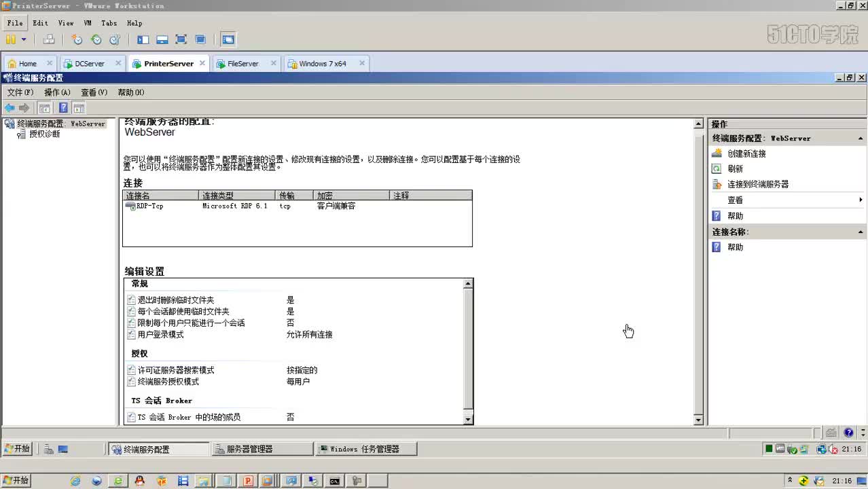Image resolution: width=868 pixels, height=489 pixels.
Task: Sort by the 加密 column header
Action: (x=352, y=196)
